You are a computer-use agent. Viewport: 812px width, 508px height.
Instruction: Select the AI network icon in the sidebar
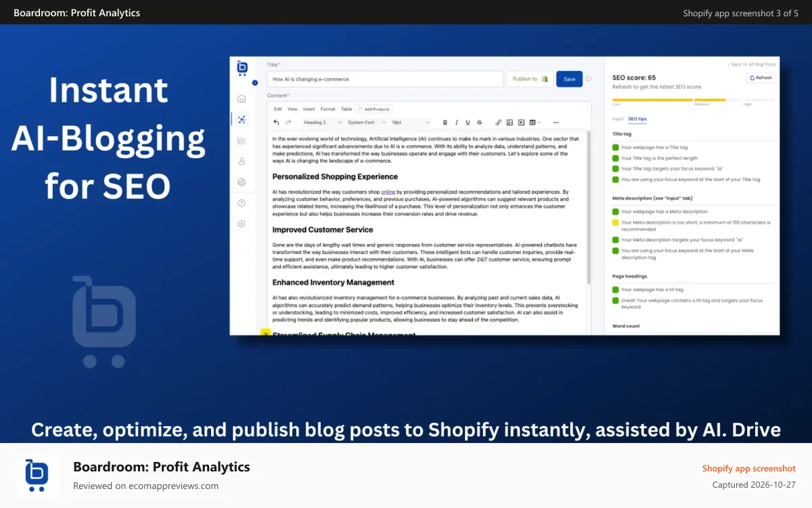click(242, 119)
